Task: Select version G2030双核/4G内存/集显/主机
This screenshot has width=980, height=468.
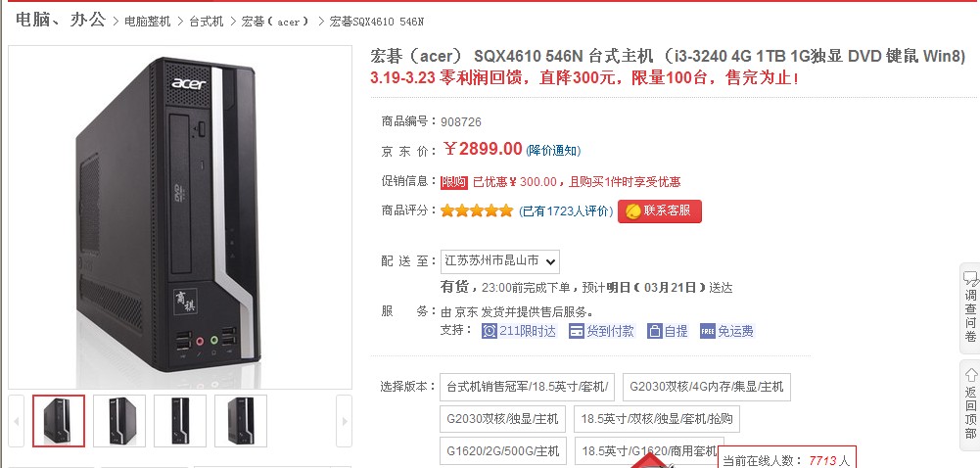Action: click(706, 387)
